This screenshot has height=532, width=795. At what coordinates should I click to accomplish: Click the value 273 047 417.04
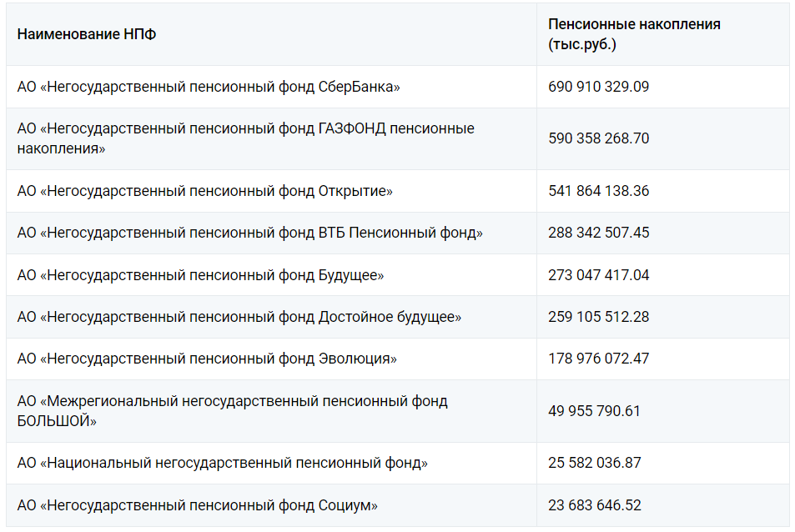click(598, 275)
